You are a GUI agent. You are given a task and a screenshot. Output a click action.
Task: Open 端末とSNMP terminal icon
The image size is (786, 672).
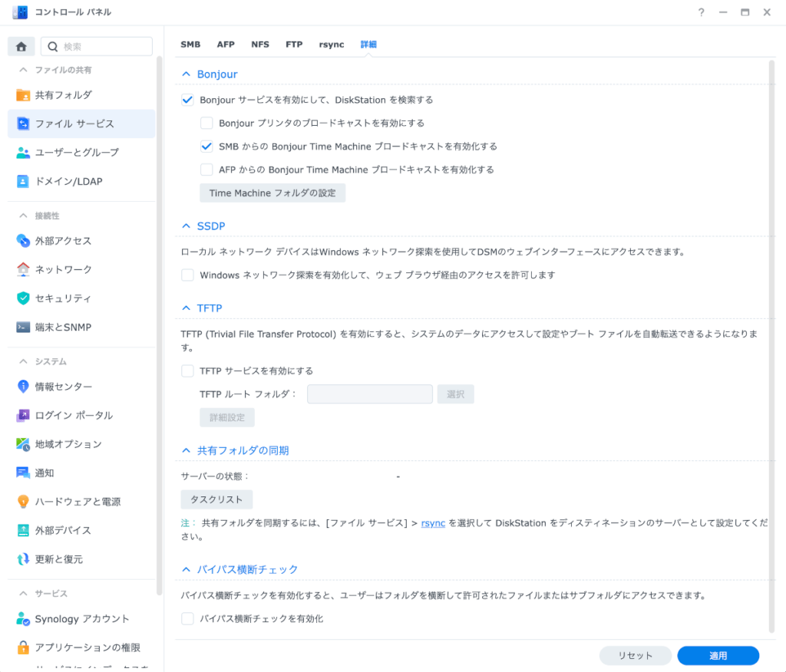(23, 327)
